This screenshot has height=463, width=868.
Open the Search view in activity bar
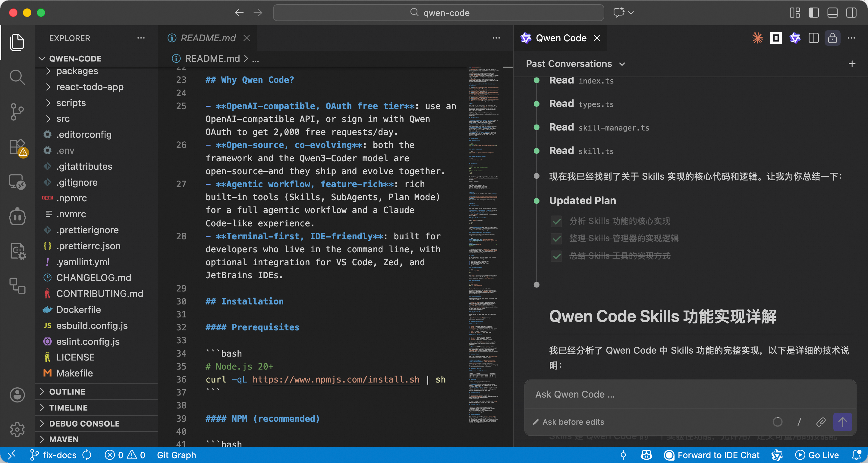pos(17,77)
